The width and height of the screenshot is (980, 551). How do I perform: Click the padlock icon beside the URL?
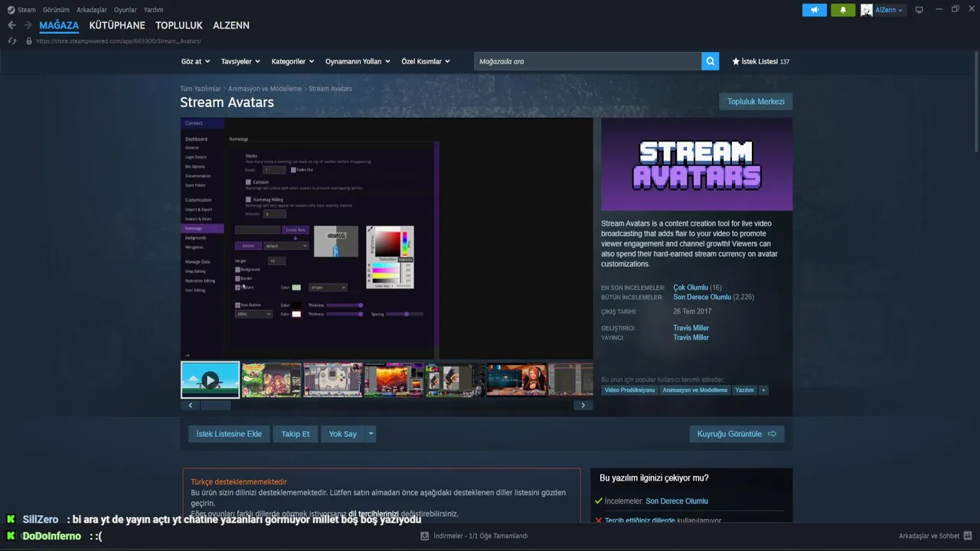(29, 41)
